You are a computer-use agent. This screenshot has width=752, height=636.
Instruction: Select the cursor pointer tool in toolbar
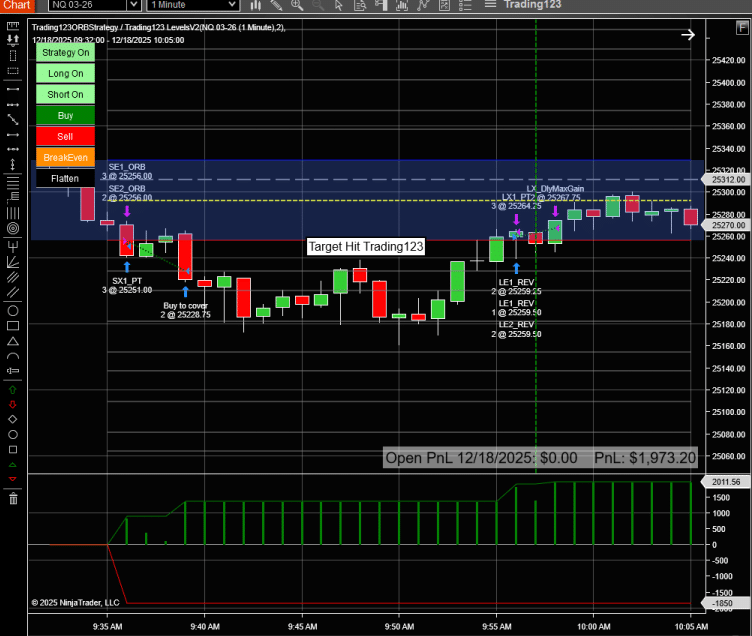pos(339,5)
